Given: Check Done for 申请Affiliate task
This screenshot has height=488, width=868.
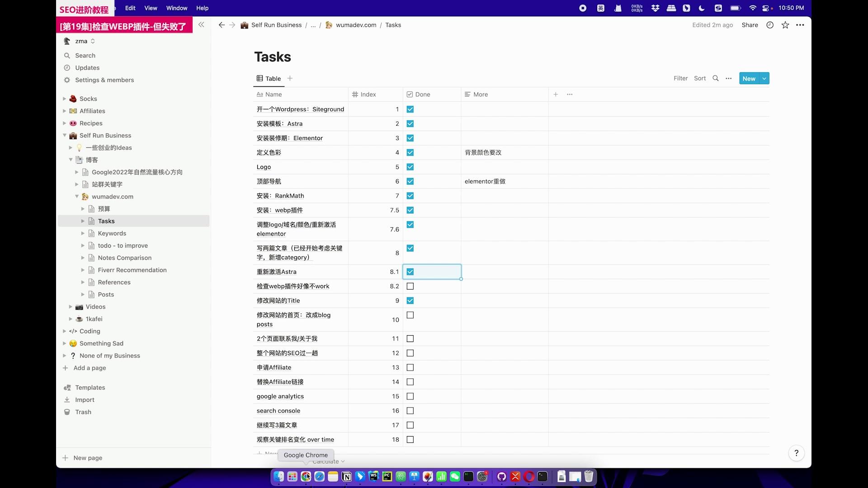Looking at the screenshot, I should click(x=410, y=367).
